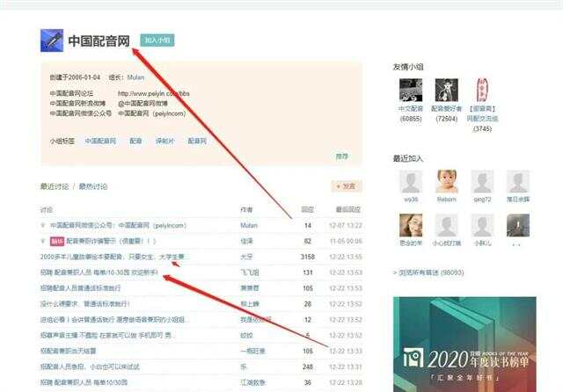Open Reborn member's baby photo avatar
This screenshot has height=392, width=563.
tap(447, 181)
